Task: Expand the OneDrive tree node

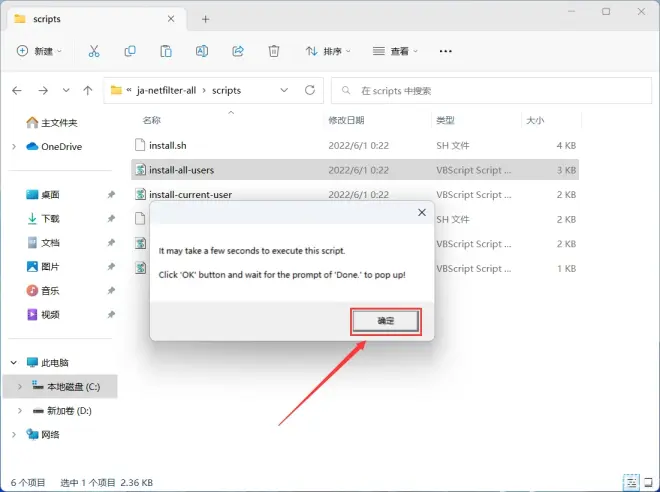Action: (x=14, y=146)
